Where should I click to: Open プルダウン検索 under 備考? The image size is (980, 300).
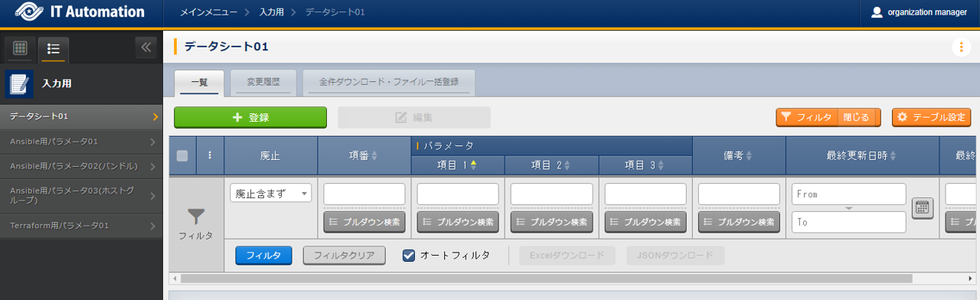[x=739, y=222]
